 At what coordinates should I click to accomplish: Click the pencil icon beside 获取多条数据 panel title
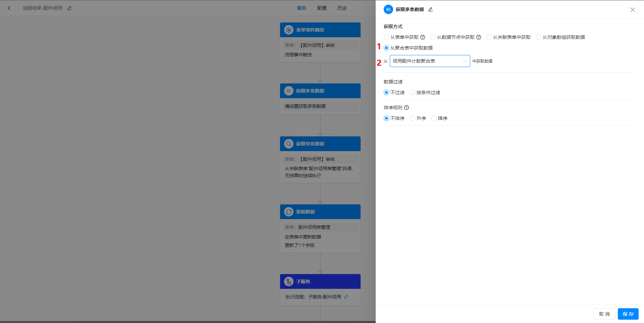pyautogui.click(x=430, y=9)
